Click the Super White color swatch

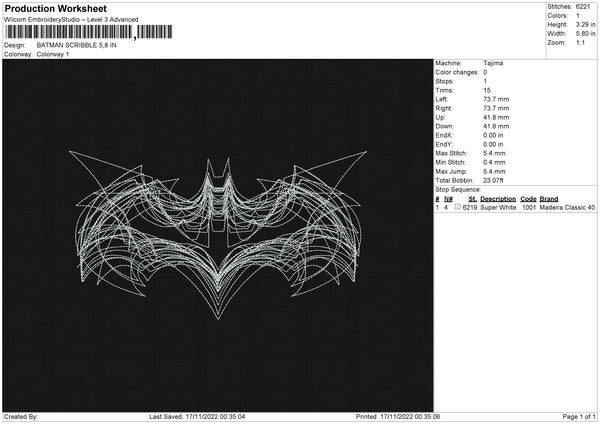click(458, 207)
